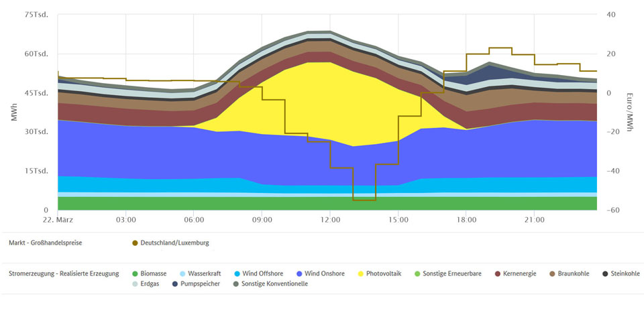The image size is (644, 335).
Task: Click the '21:00' x-axis label
Action: coord(535,220)
